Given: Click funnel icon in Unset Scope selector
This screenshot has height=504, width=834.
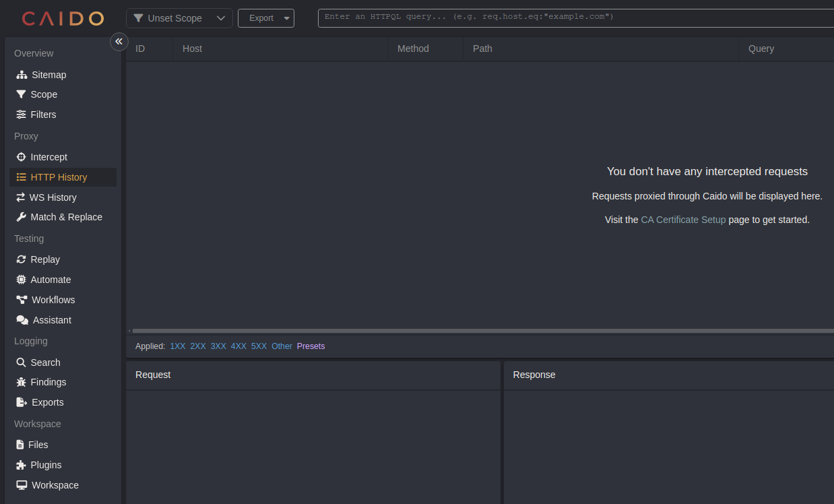Looking at the screenshot, I should coord(138,18).
